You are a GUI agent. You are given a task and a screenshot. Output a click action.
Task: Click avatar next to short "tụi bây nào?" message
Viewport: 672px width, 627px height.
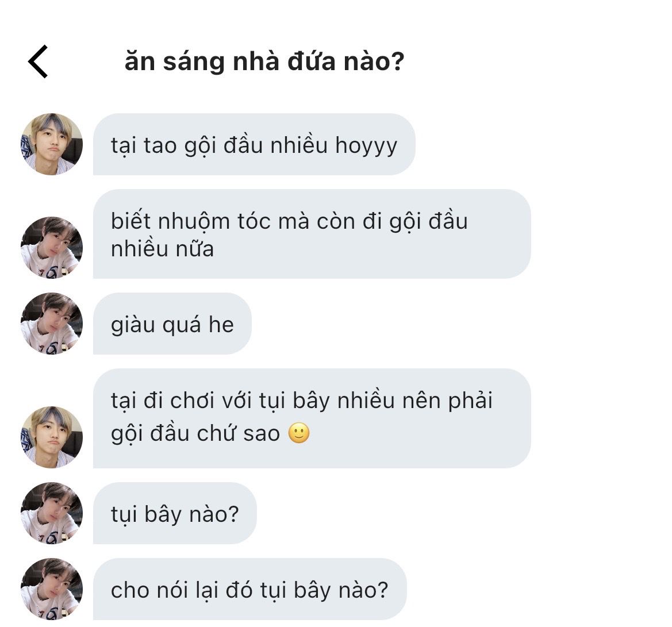(52, 513)
